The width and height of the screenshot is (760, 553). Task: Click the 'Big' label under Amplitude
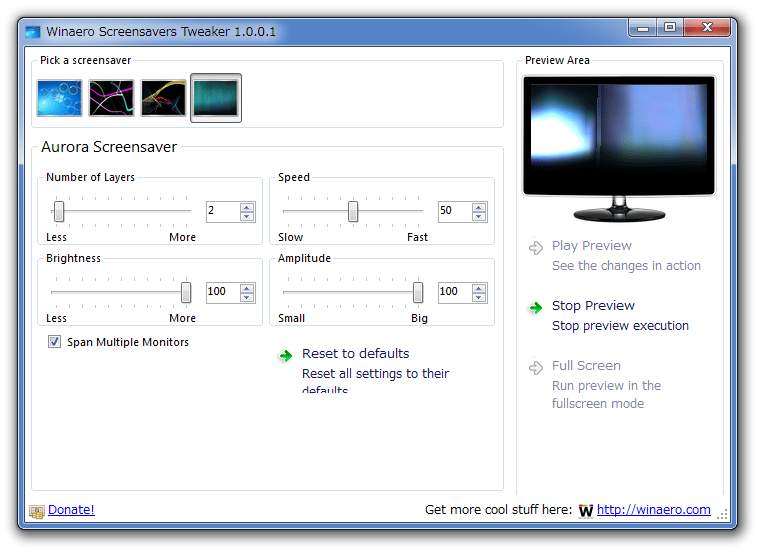419,318
